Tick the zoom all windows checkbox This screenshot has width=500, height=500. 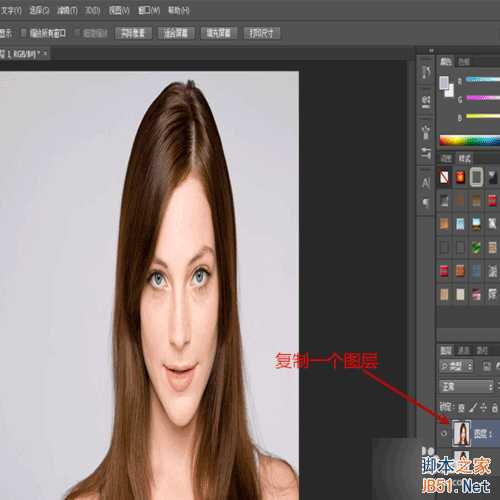click(x=24, y=33)
